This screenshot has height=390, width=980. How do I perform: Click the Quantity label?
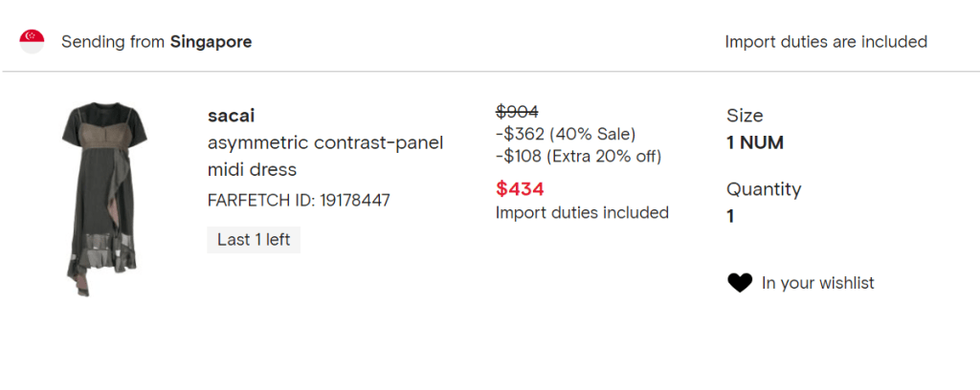764,189
